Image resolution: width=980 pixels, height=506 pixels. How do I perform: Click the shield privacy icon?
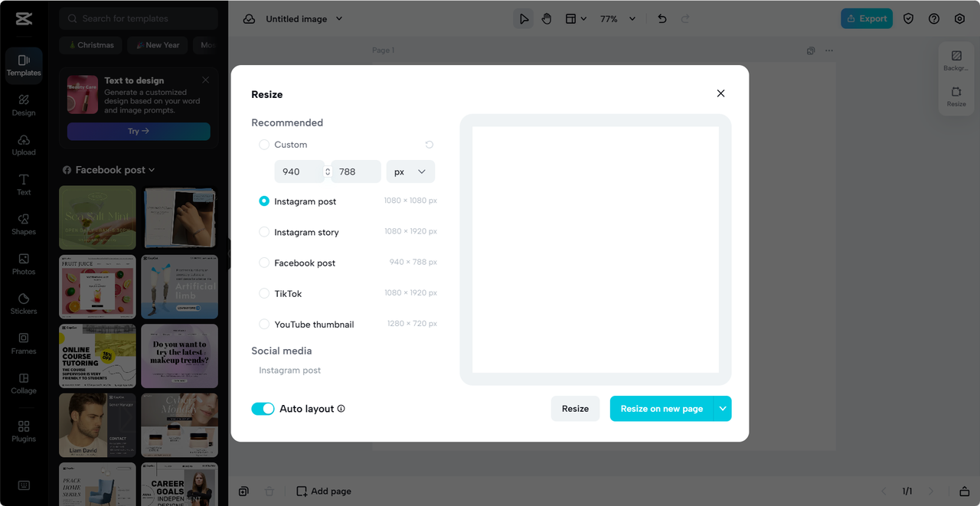coord(908,19)
